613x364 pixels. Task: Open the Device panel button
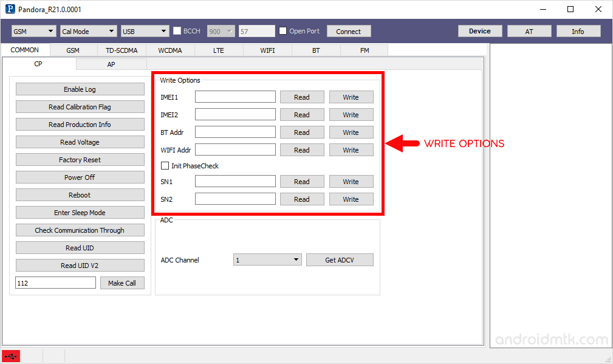point(480,30)
